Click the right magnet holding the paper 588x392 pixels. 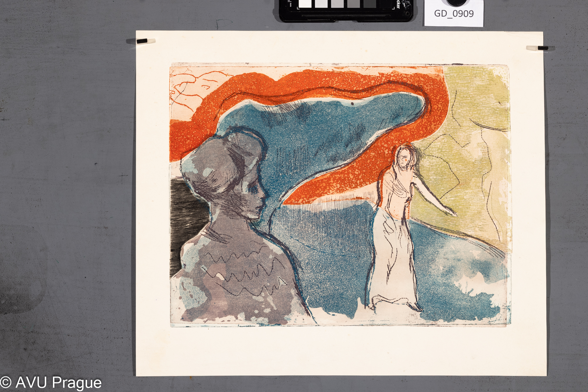coord(543,48)
